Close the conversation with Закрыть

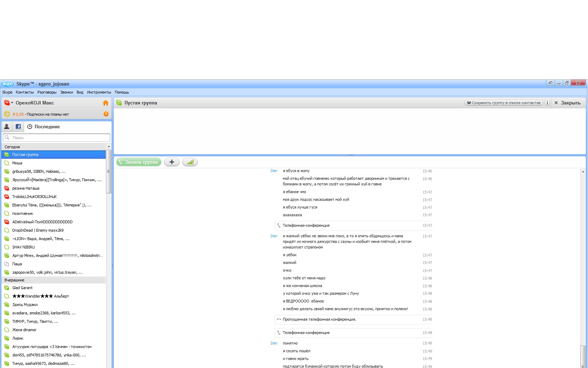pyautogui.click(x=567, y=103)
